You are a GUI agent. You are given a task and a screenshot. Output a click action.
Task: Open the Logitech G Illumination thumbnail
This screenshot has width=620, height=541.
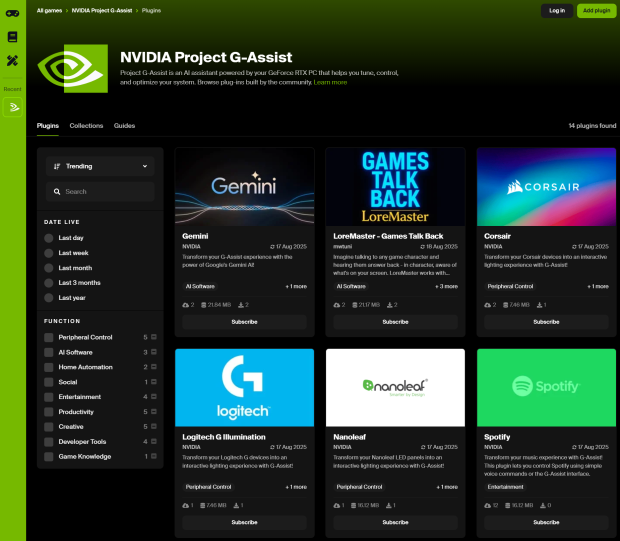244,388
